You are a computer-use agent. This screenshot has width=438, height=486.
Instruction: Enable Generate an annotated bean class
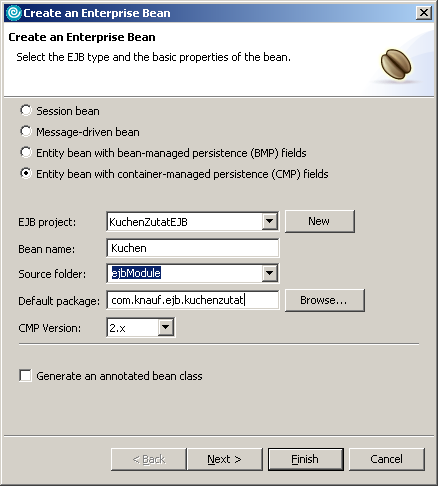[x=25, y=375]
